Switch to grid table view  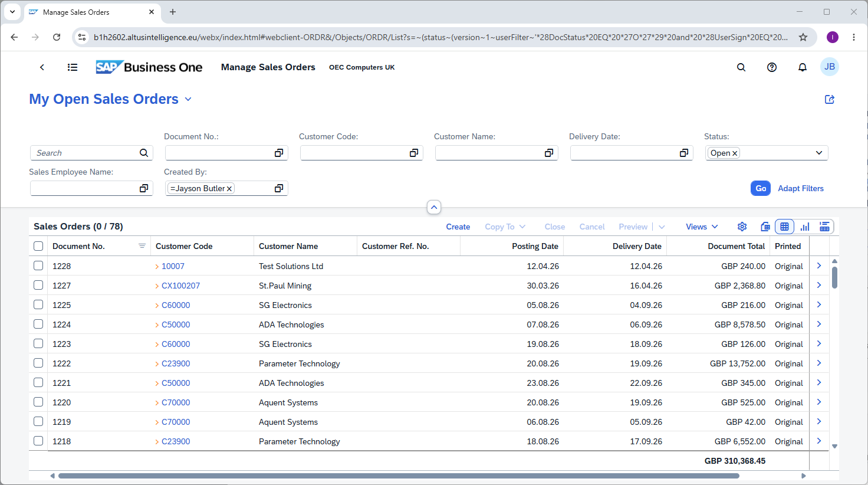click(x=784, y=227)
